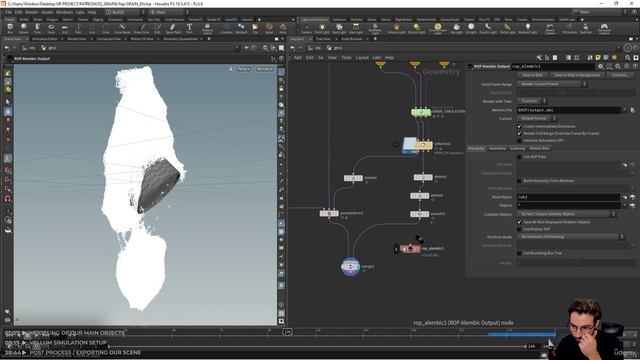Open the Geometry Spreadsheet pane tab

click(180, 39)
